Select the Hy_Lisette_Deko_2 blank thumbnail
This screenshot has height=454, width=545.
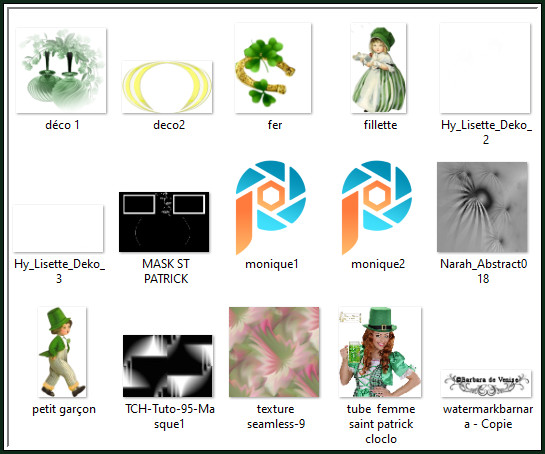tap(485, 68)
